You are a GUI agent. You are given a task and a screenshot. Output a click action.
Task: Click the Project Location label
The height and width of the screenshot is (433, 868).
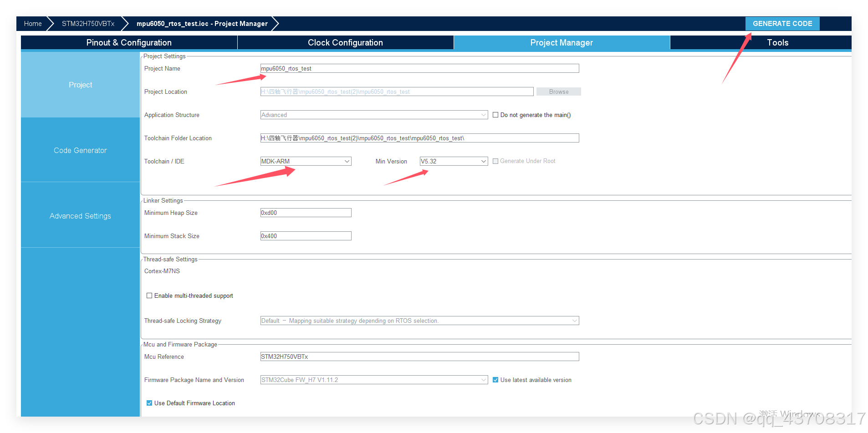pyautogui.click(x=166, y=92)
